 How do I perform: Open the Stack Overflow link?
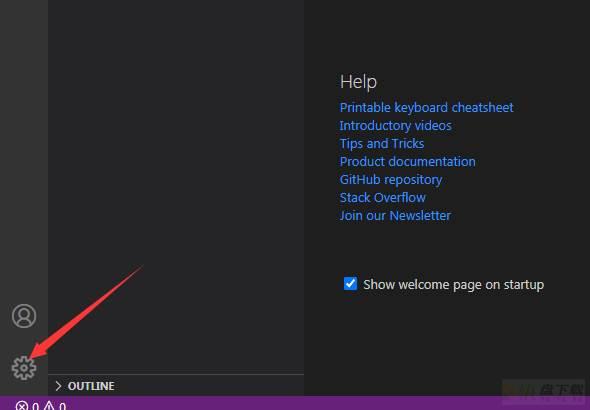tap(383, 198)
